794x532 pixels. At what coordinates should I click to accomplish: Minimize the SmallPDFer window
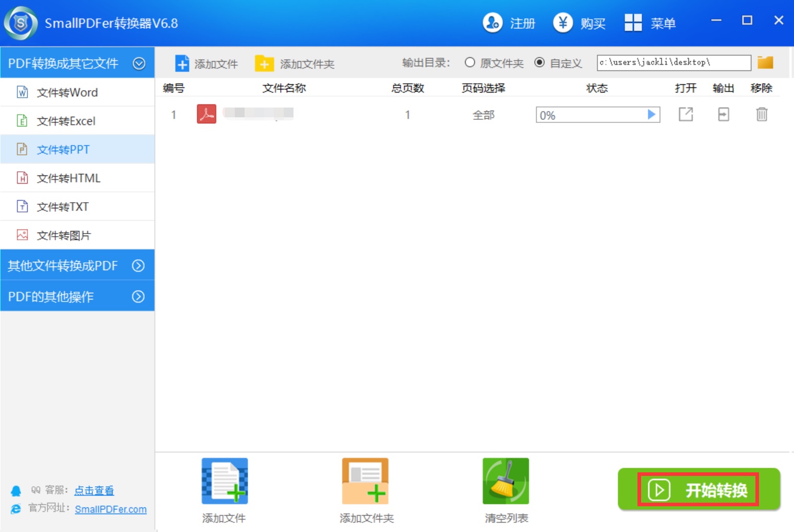(716, 21)
